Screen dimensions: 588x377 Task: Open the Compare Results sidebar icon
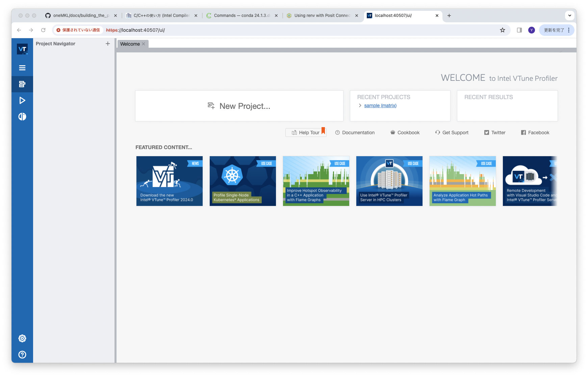tap(22, 117)
